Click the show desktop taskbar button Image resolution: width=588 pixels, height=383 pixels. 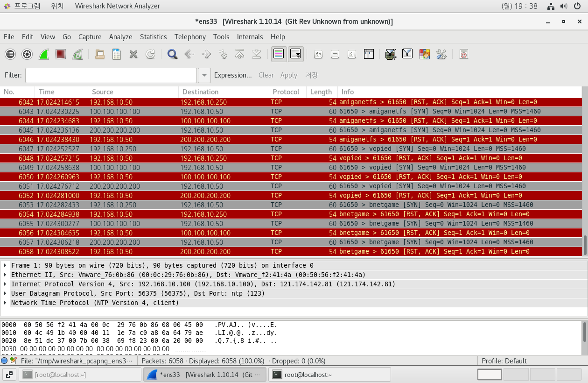tap(10, 375)
